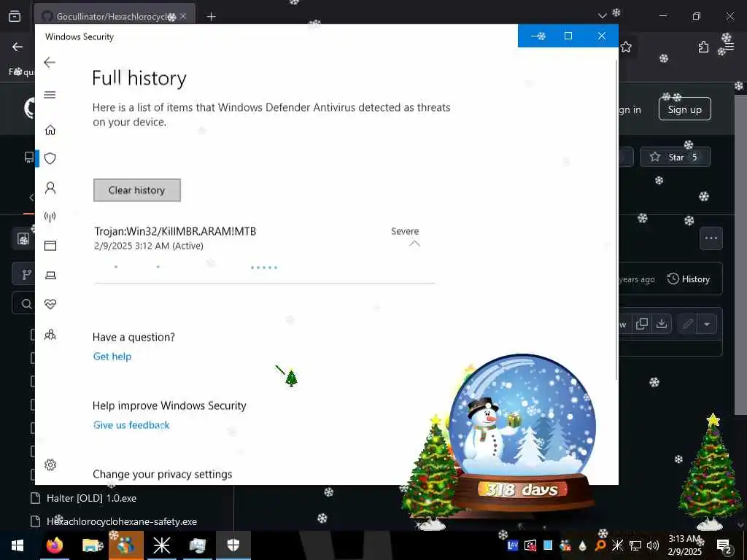Open the taskbar clock showing 3:13 AM
Screen dimensions: 747x560
click(684, 545)
